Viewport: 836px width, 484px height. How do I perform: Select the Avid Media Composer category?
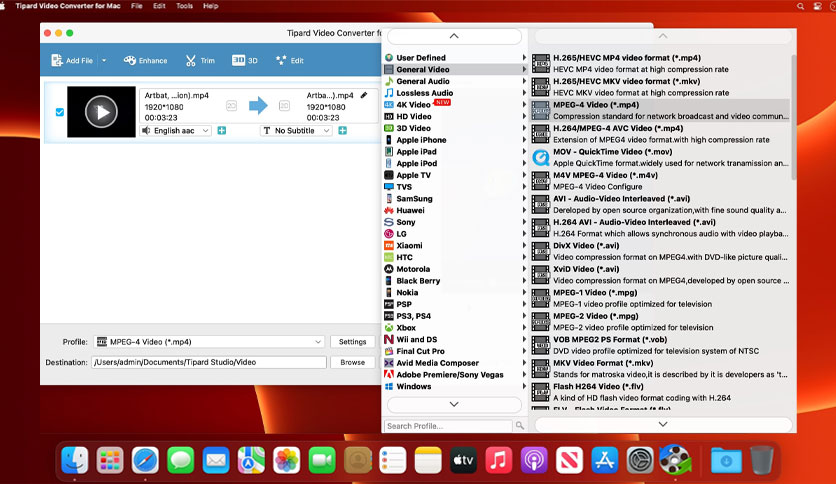coord(455,362)
